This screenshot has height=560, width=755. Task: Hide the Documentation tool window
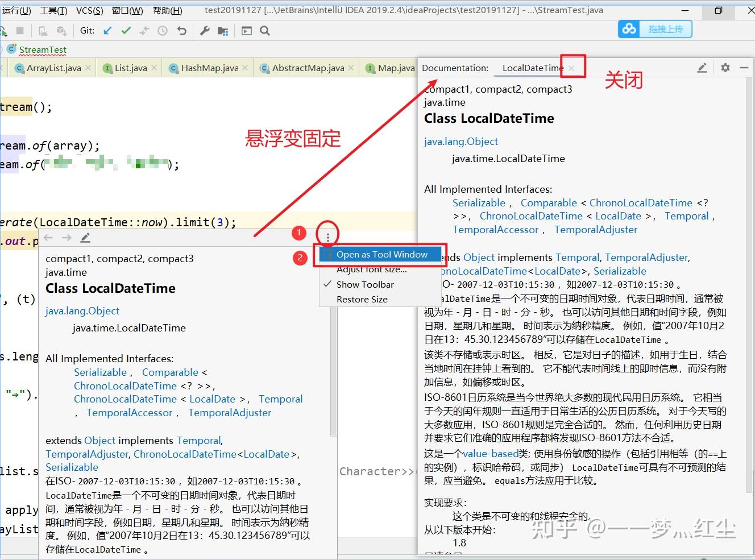744,68
